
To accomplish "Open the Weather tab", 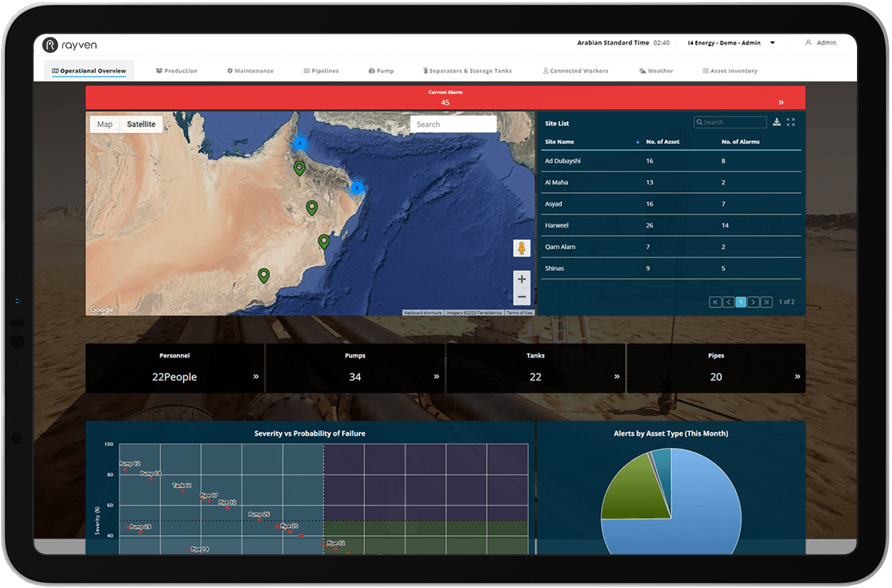I will pyautogui.click(x=656, y=71).
